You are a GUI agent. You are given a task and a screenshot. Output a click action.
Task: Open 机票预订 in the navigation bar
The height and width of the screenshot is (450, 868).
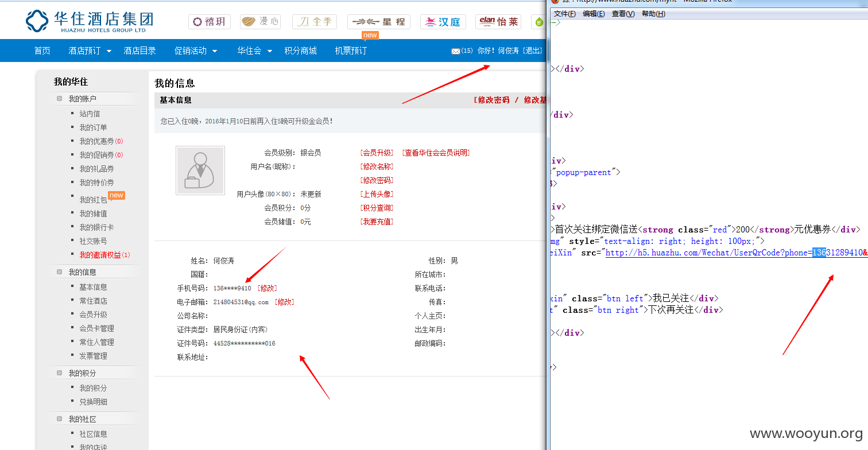351,51
